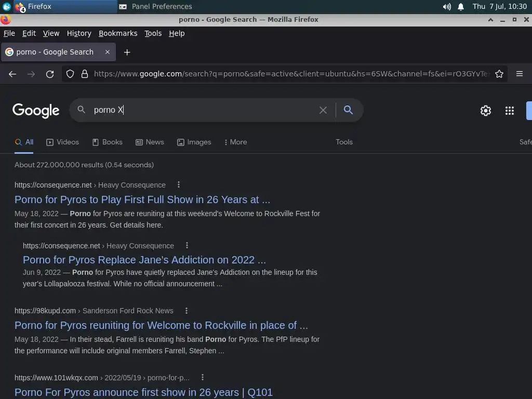Open the Edit menu

[29, 33]
